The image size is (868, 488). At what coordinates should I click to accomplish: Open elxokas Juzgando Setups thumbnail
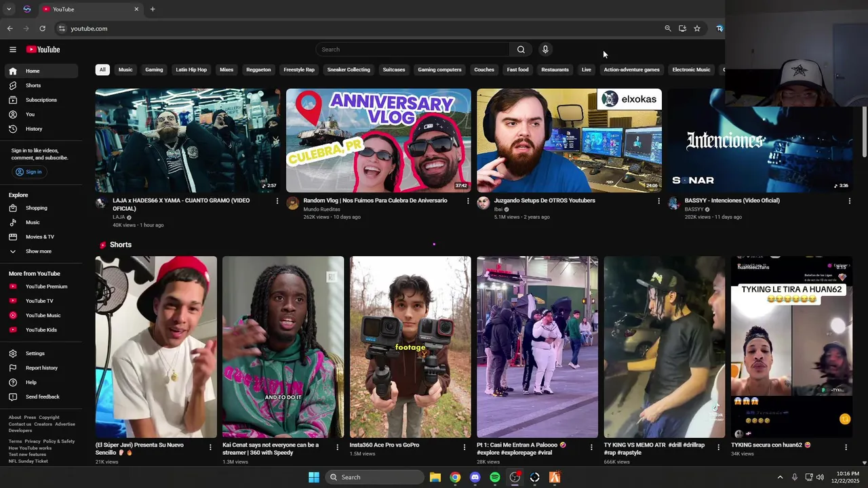click(569, 140)
